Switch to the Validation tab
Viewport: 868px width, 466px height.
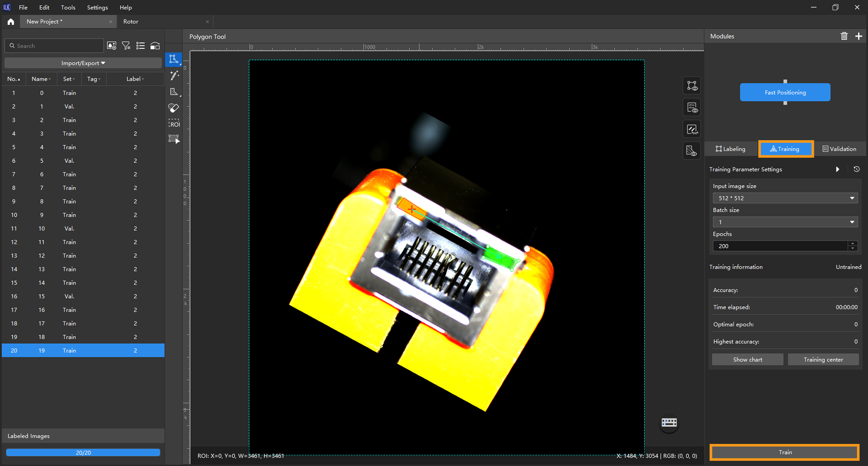pos(839,149)
